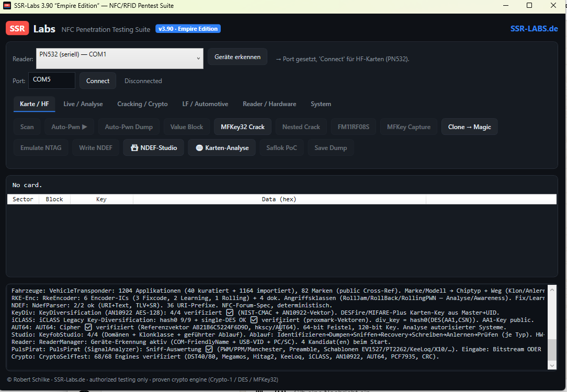Switch to Live / Analyse tab

click(83, 104)
